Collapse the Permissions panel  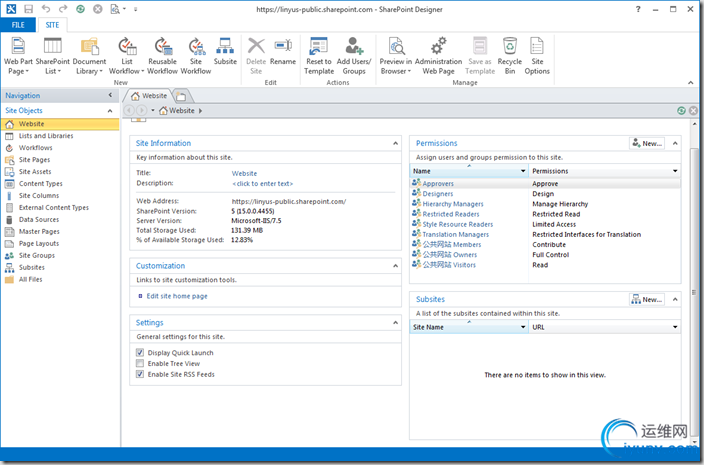point(675,143)
